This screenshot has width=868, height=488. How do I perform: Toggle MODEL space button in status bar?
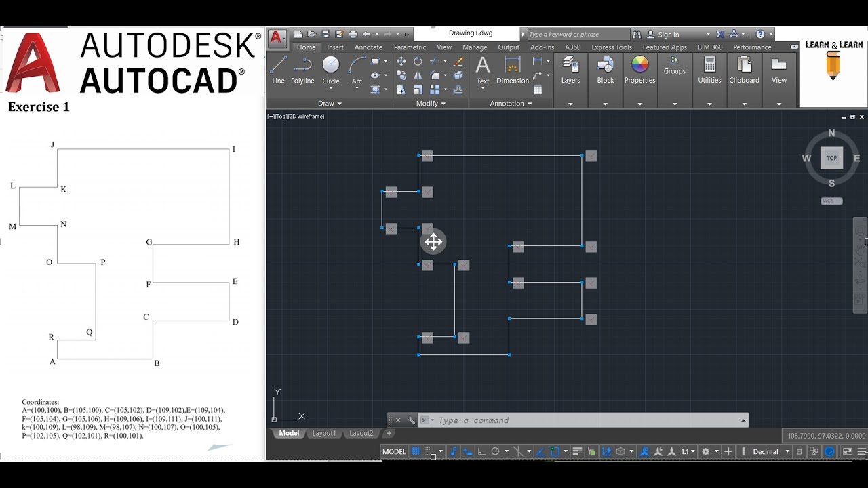coord(395,451)
